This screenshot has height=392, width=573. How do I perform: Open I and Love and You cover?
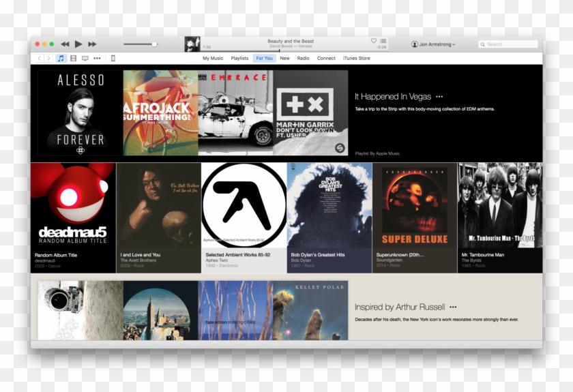158,205
